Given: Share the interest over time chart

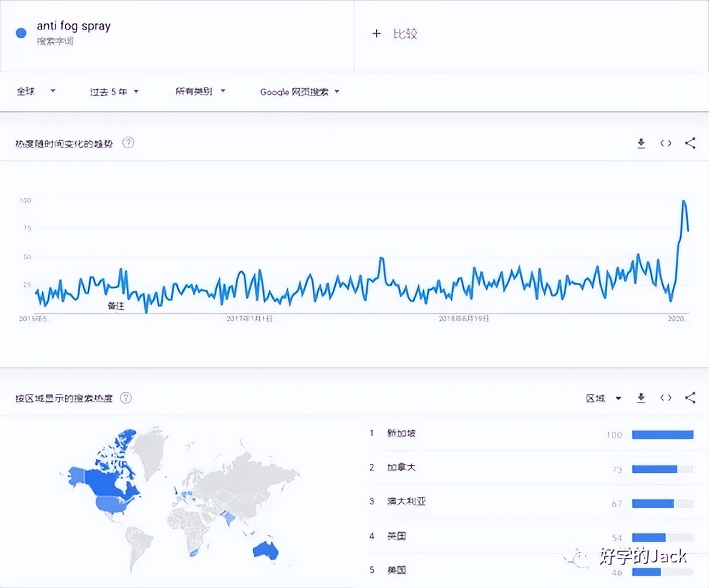Looking at the screenshot, I should point(690,143).
